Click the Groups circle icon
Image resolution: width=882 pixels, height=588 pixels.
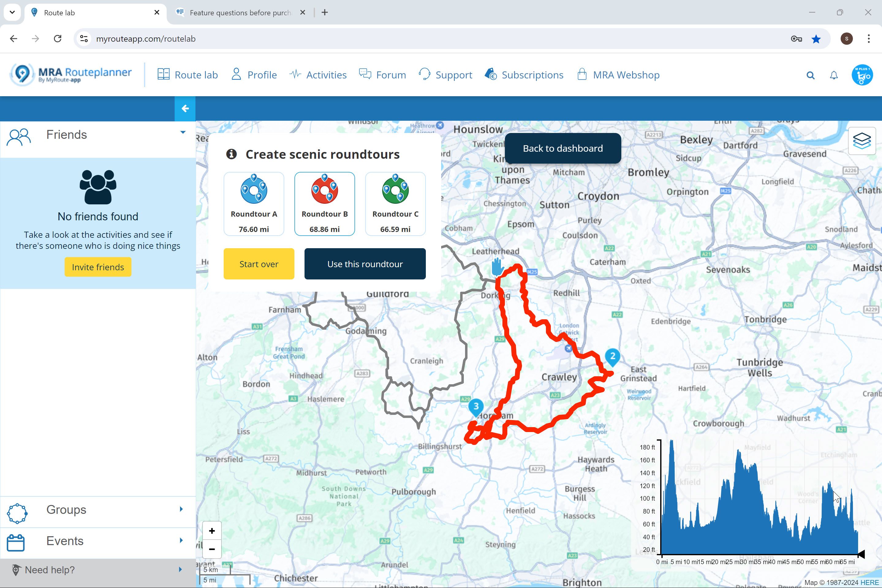click(17, 513)
